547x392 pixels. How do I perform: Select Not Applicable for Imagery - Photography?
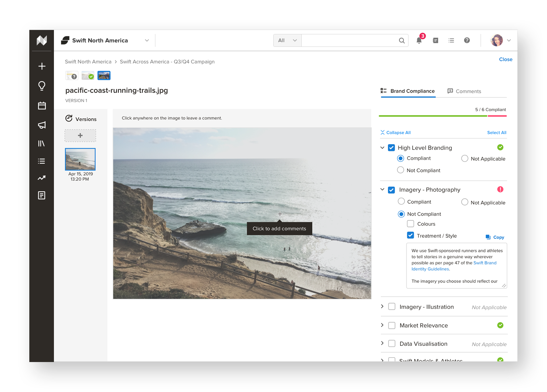(x=464, y=202)
